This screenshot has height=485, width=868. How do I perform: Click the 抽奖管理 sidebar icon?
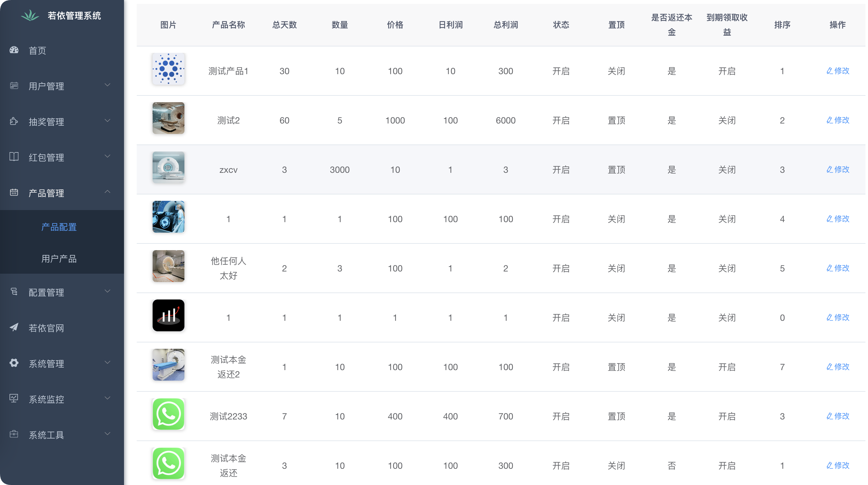point(14,122)
